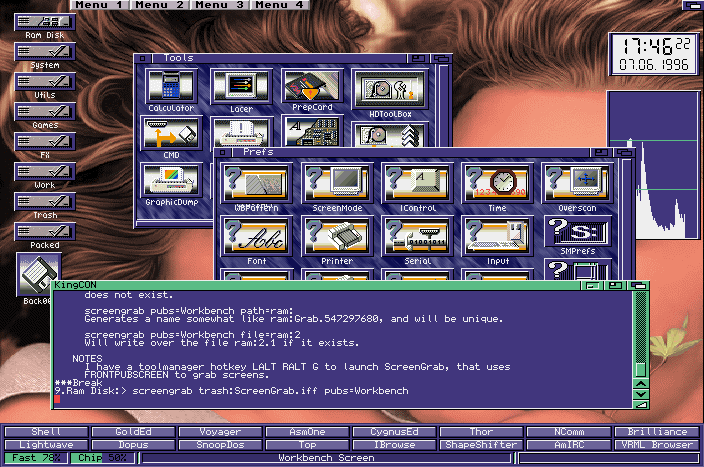The width and height of the screenshot is (704, 467).
Task: Launch Shell from the bottom dock
Action: pyautogui.click(x=45, y=432)
